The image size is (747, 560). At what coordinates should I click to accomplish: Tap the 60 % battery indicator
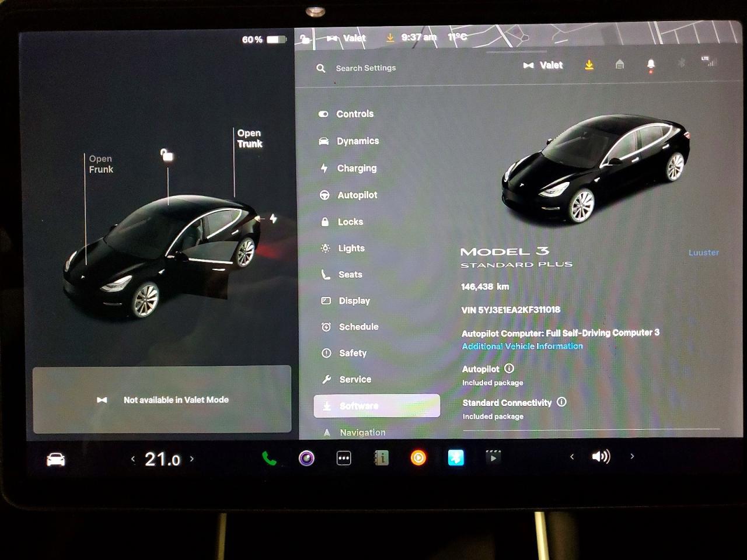[264, 40]
